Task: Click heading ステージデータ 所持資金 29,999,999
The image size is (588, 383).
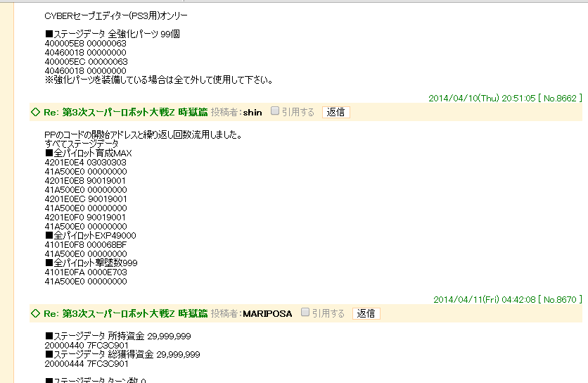Action: click(118, 336)
